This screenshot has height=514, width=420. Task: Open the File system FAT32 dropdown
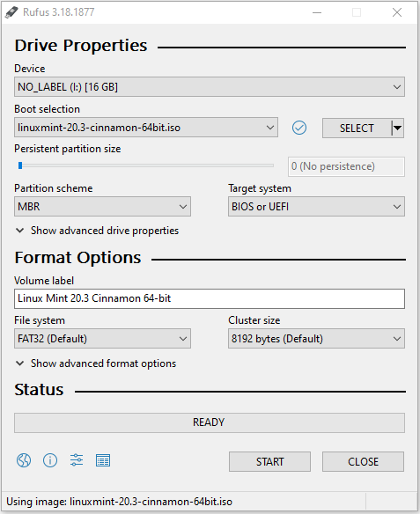pos(102,339)
